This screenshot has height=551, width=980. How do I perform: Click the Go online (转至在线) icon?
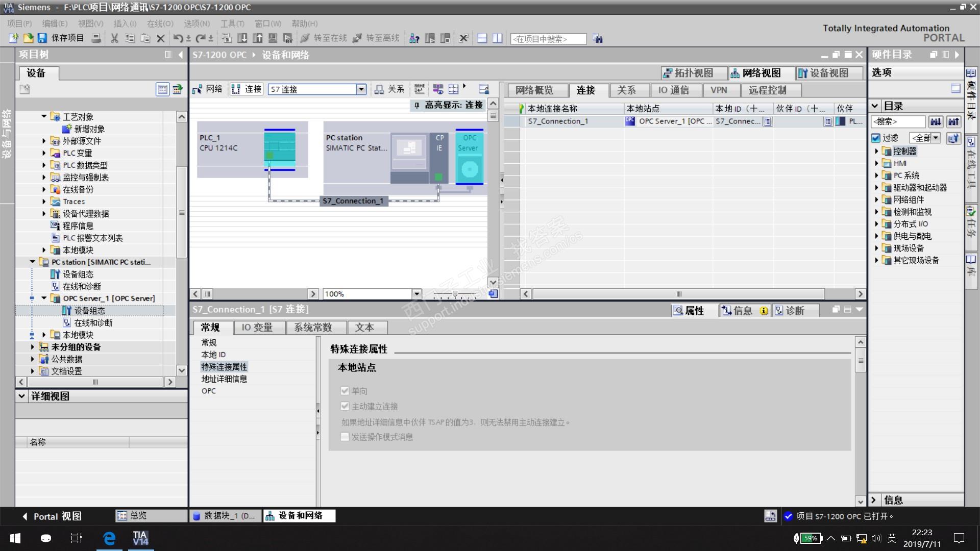(x=305, y=38)
